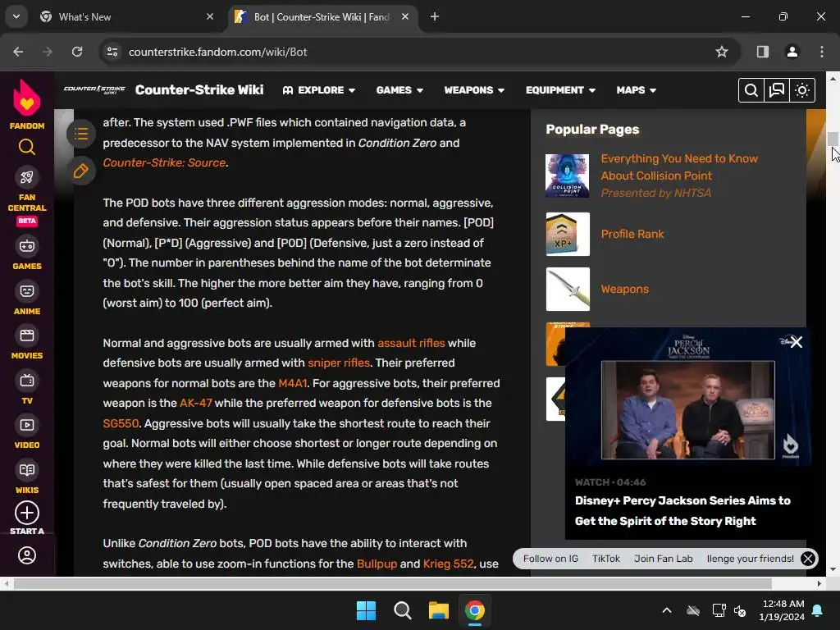Click Join Fan Lab button
This screenshot has width=840, height=630.
click(663, 559)
